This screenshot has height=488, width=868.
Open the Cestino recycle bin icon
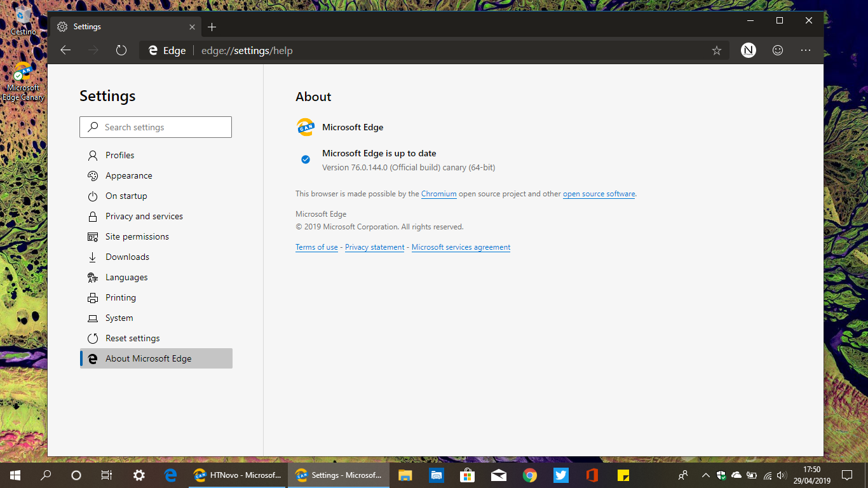click(x=24, y=21)
